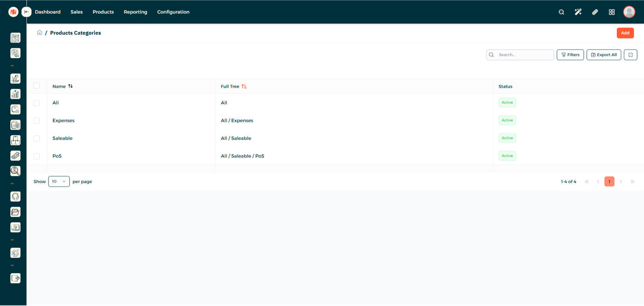644x306 pixels.
Task: Open the Reporting menu
Action: pos(135,12)
